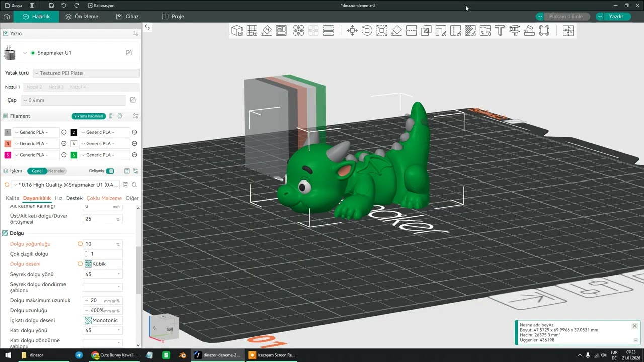644x362 pixels.
Task: Select the Seam painting tool
Action: (455, 31)
